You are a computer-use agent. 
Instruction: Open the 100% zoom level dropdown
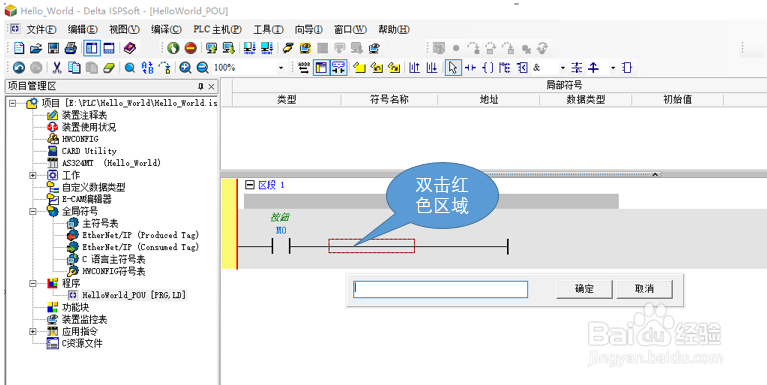[x=281, y=68]
